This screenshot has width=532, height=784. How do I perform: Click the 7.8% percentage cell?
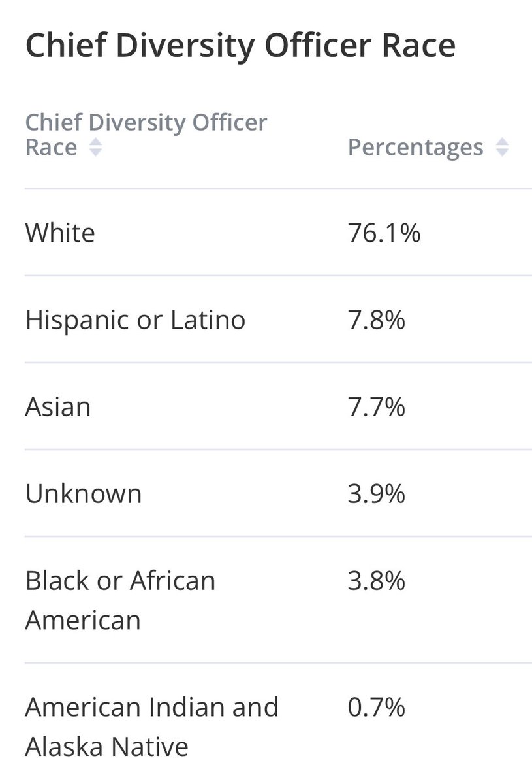point(377,320)
